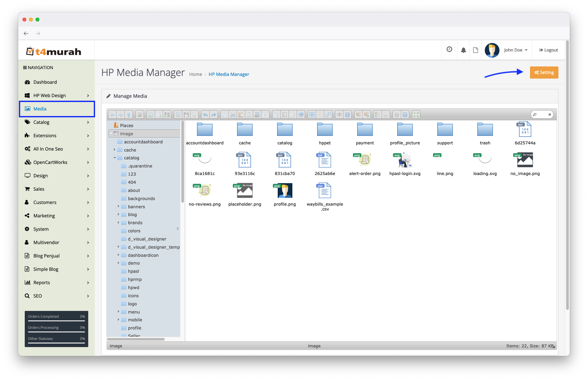Screen dimensions: 588x380
Task: Click the Orders Completed progress bar
Action: [56, 321]
